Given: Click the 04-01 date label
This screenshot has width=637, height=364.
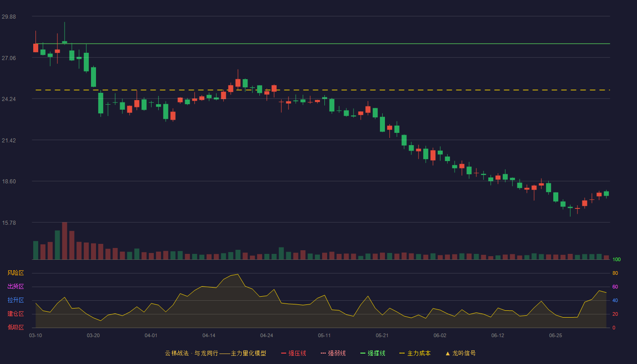Looking at the screenshot, I should pos(151,335).
